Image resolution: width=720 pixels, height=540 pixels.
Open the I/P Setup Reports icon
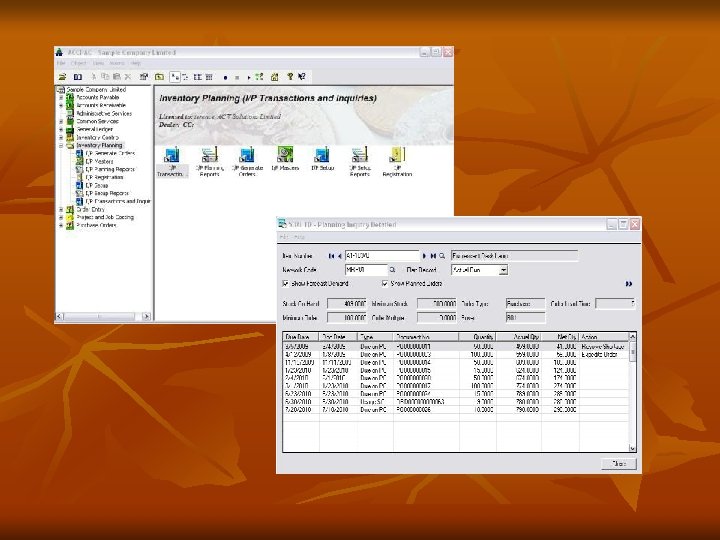tap(359, 155)
